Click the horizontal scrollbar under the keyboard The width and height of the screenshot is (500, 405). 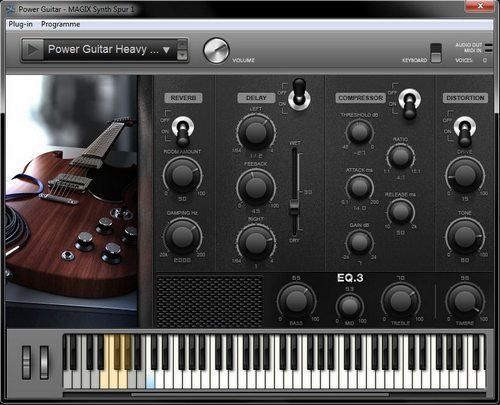(260, 395)
